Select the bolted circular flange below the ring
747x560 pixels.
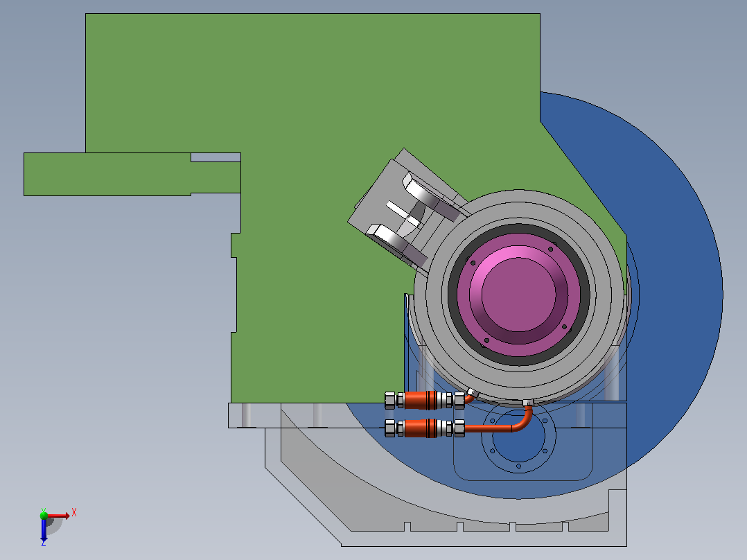tap(518, 436)
